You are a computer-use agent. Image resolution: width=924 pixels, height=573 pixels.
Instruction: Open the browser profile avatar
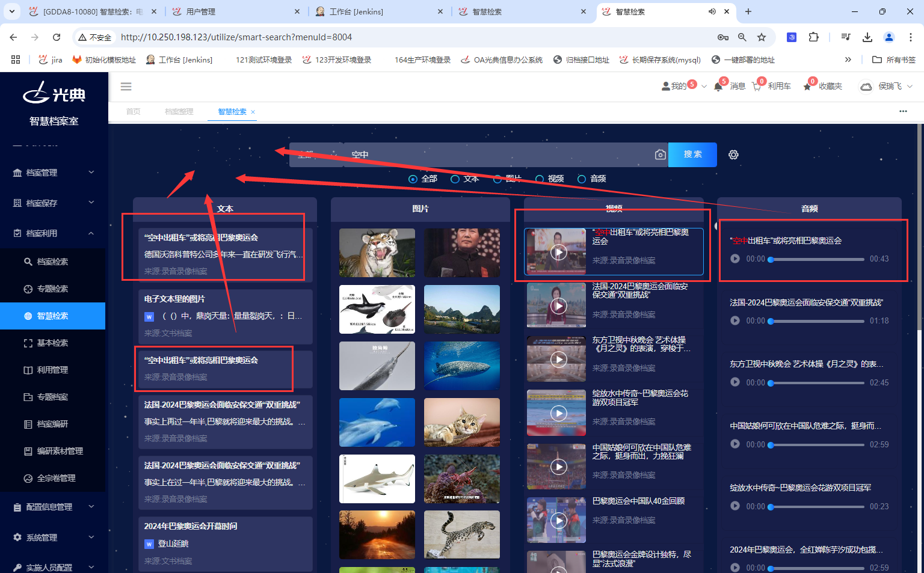889,37
